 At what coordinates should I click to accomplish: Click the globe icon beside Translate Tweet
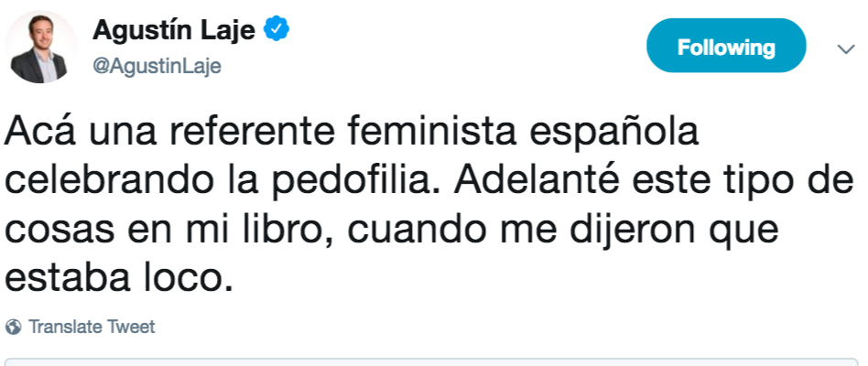pos(14,327)
